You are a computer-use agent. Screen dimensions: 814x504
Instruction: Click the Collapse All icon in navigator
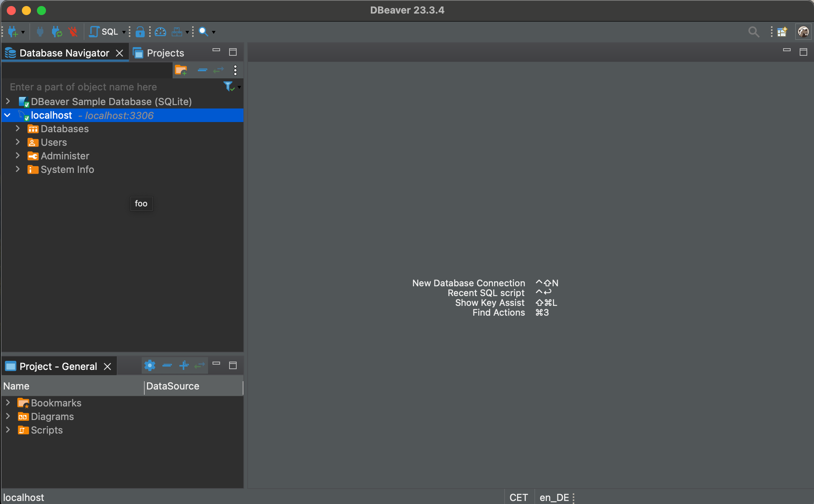pyautogui.click(x=202, y=70)
